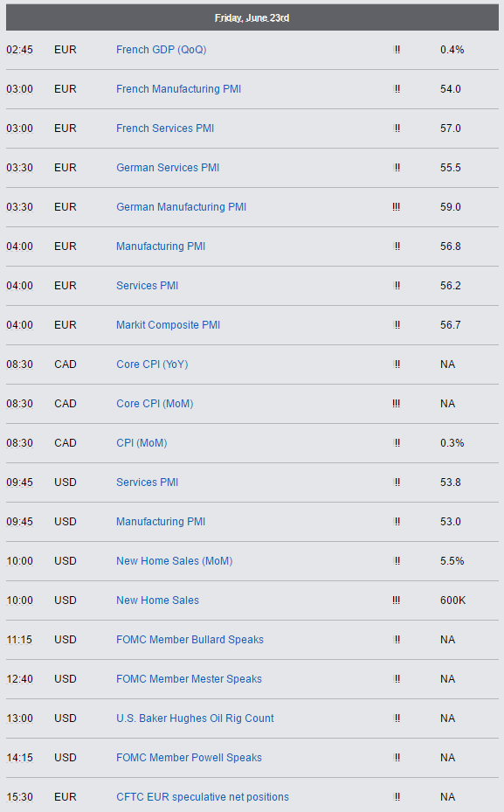The height and width of the screenshot is (812, 504).
Task: Open Markit Composite PMI event
Action: (x=169, y=325)
